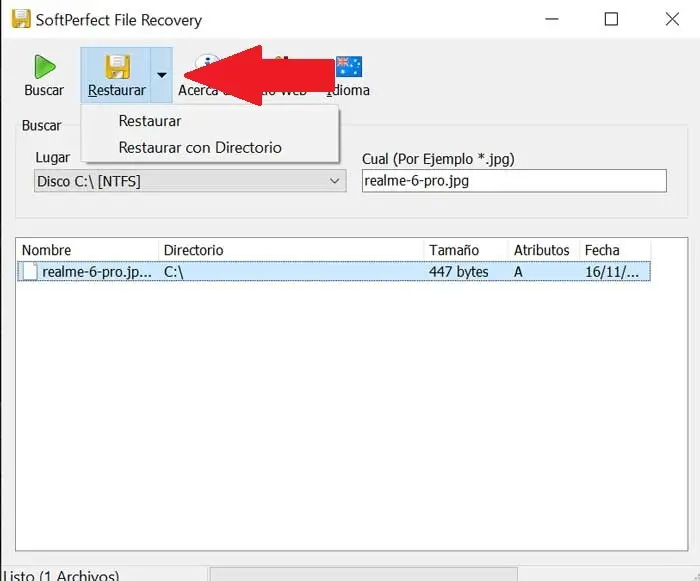Sort results by Tamaño column header
The image size is (700, 581).
(466, 250)
